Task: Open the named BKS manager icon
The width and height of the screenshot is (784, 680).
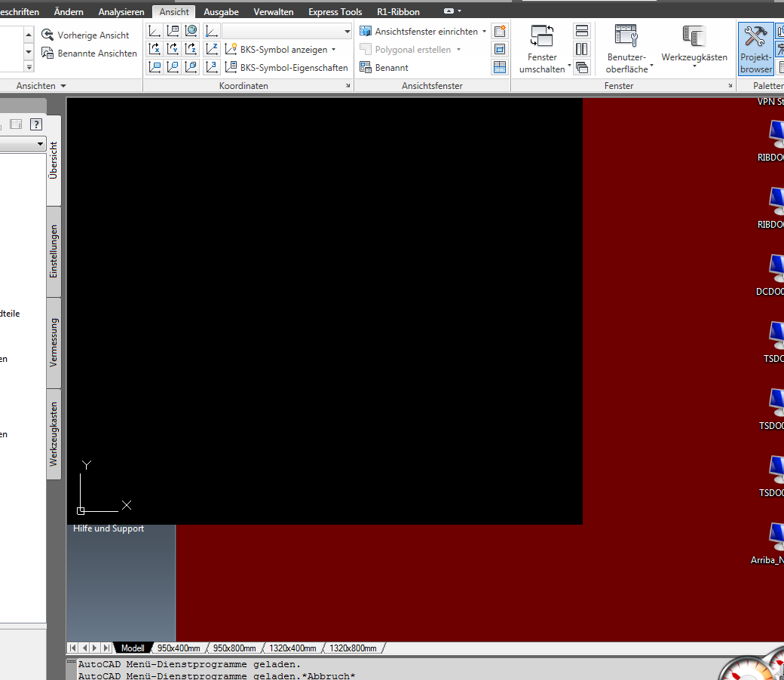Action: 173,32
